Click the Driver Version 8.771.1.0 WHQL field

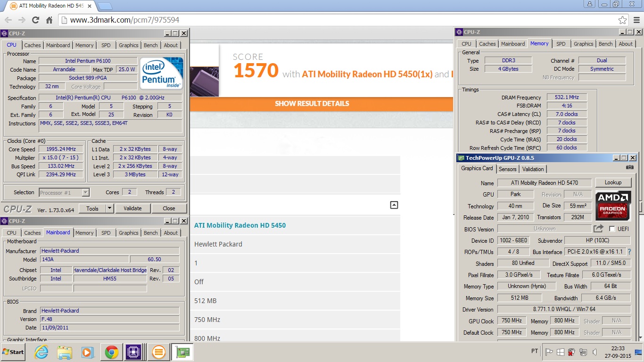[x=564, y=309]
